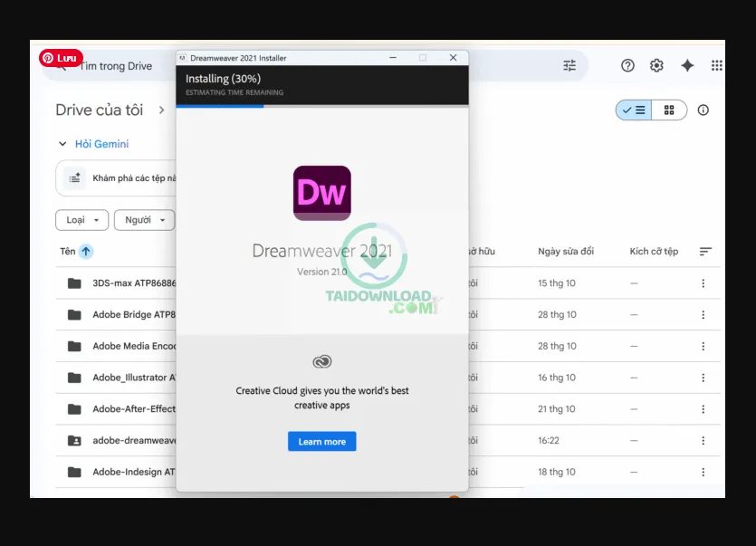Open search options sliders icon
This screenshot has height=546, width=756.
(569, 64)
